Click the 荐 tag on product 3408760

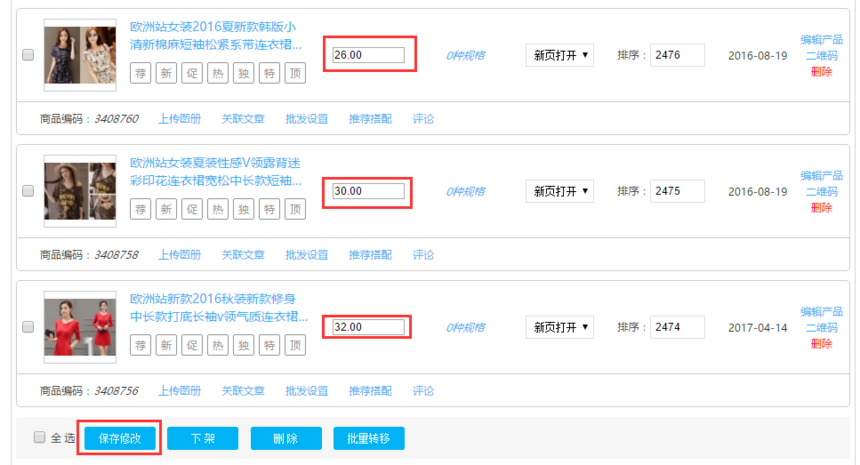point(141,73)
